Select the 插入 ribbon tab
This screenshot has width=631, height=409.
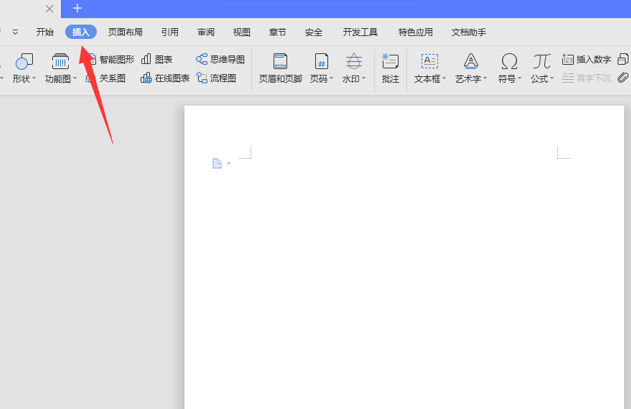pyautogui.click(x=81, y=32)
